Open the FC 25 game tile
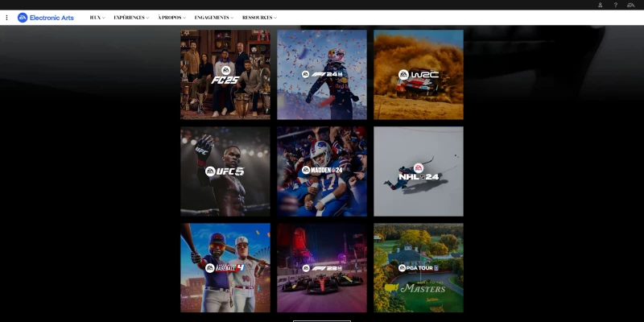This screenshot has width=644, height=322. [x=225, y=74]
